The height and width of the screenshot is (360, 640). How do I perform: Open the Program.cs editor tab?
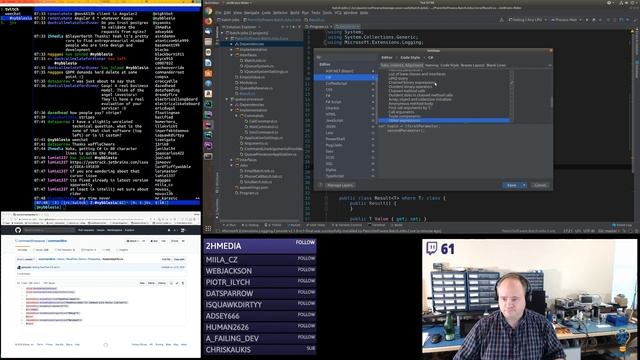pyautogui.click(x=318, y=27)
